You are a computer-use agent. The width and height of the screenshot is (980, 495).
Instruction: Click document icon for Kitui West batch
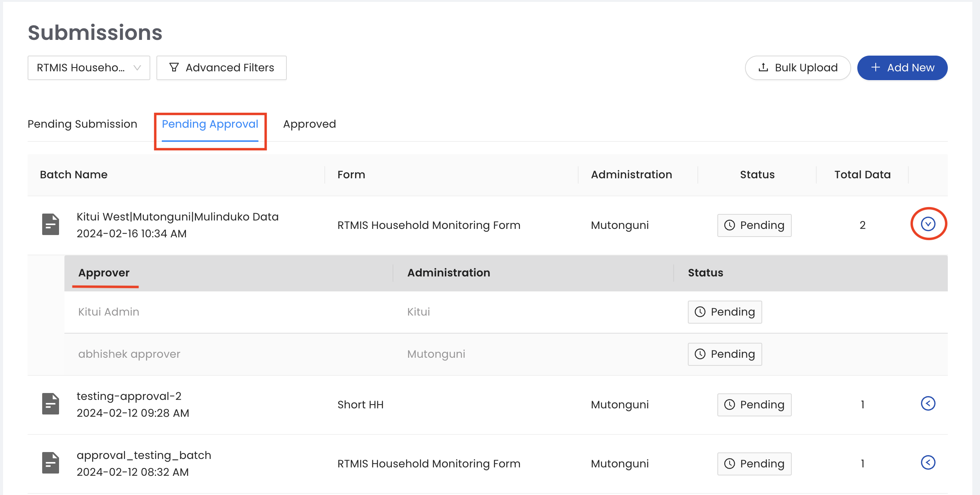pos(51,225)
